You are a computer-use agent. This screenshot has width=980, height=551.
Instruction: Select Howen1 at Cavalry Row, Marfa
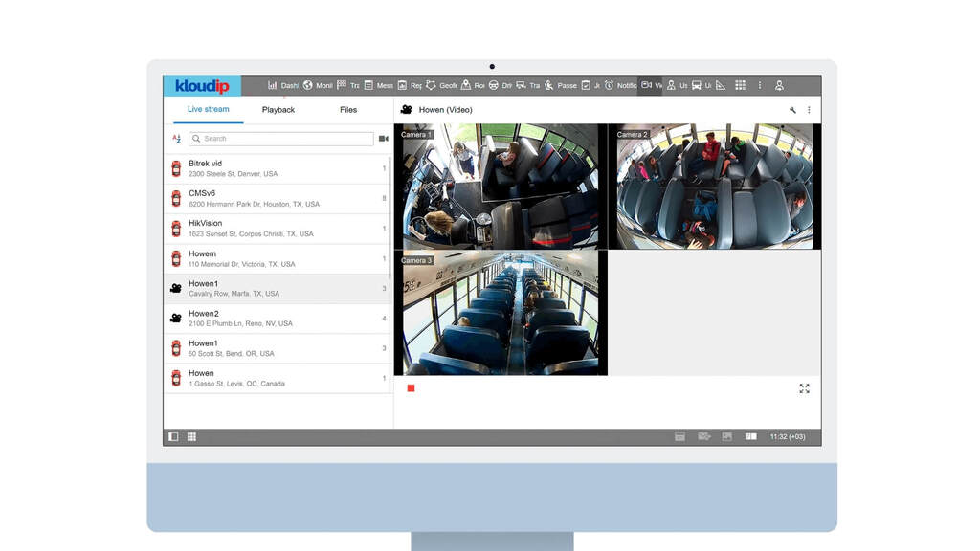(x=278, y=289)
